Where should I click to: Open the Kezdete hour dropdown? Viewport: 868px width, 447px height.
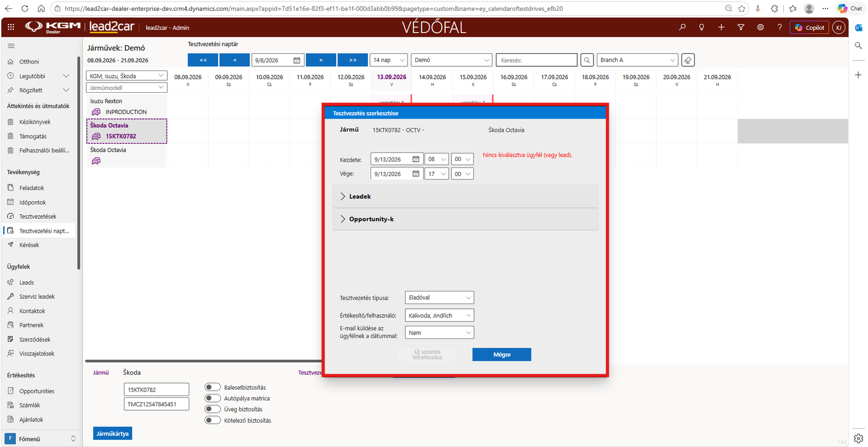(x=437, y=159)
